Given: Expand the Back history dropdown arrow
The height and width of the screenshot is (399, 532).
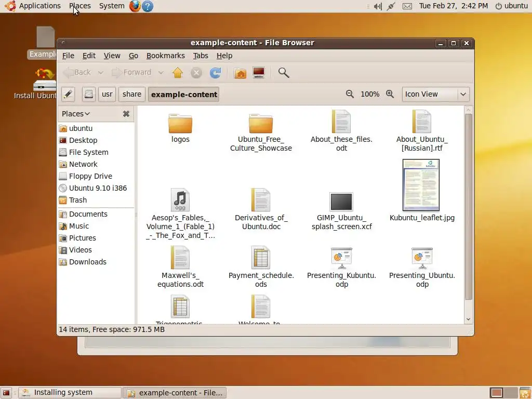Looking at the screenshot, I should [x=100, y=73].
